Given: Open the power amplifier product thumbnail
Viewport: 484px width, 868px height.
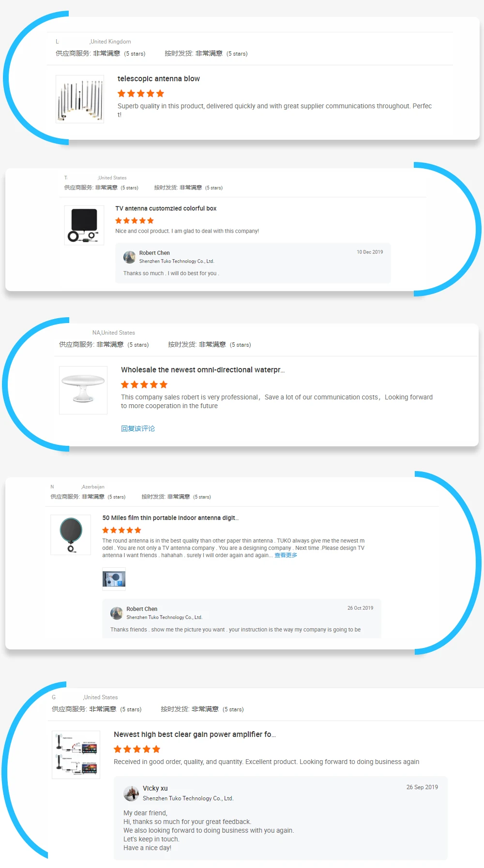Looking at the screenshot, I should pos(76,755).
